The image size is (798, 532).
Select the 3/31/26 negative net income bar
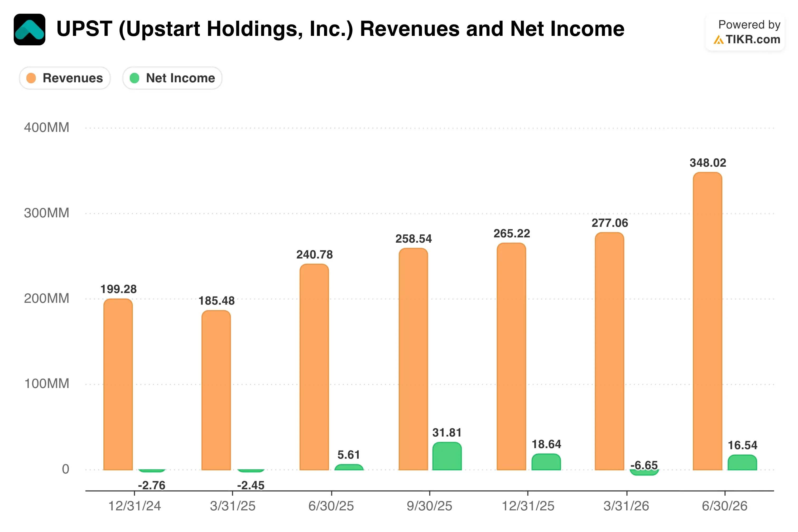click(x=644, y=472)
